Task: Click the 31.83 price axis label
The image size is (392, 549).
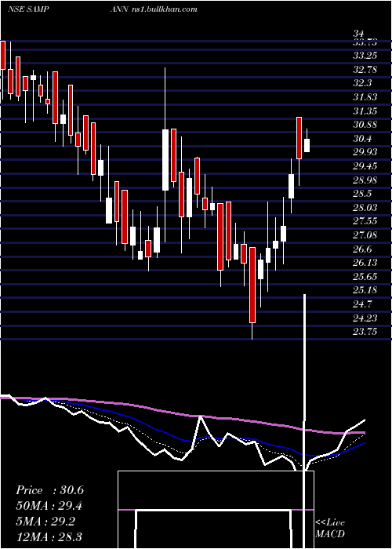Action: tap(365, 97)
